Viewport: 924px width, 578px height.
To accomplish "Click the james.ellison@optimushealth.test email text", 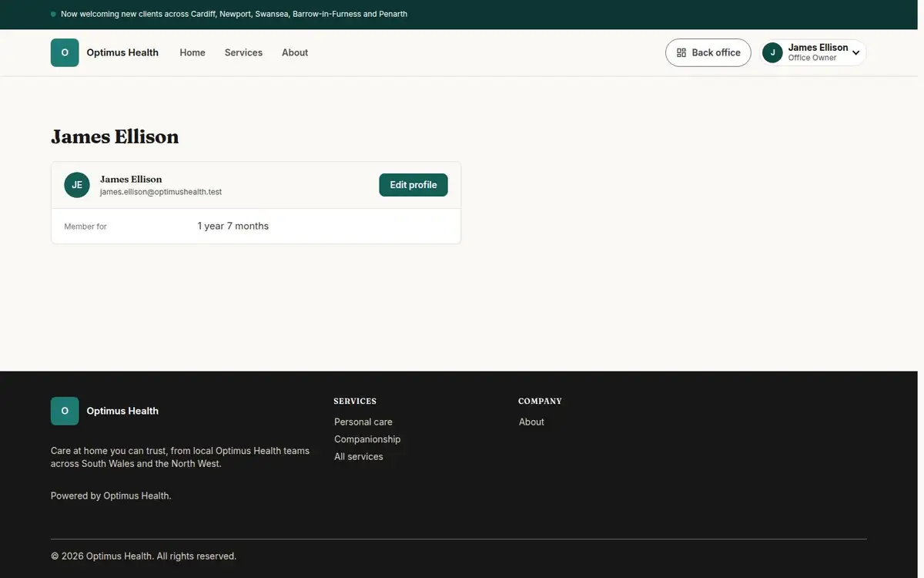I will click(161, 192).
